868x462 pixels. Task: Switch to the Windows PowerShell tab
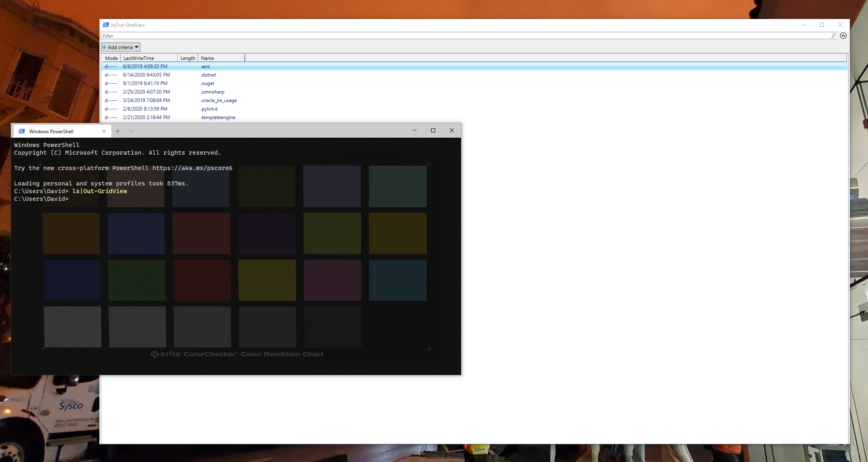(x=51, y=132)
